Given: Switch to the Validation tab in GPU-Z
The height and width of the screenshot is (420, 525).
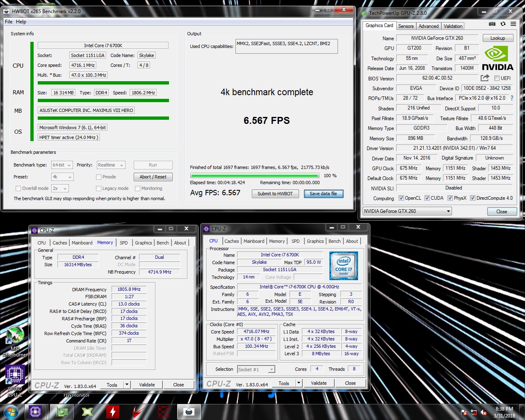Looking at the screenshot, I should 453,26.
